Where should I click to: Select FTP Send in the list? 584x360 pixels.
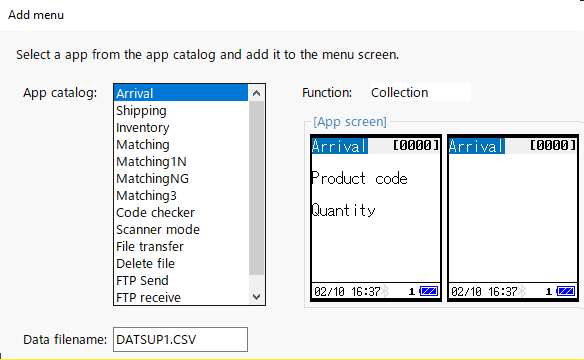pyautogui.click(x=181, y=281)
